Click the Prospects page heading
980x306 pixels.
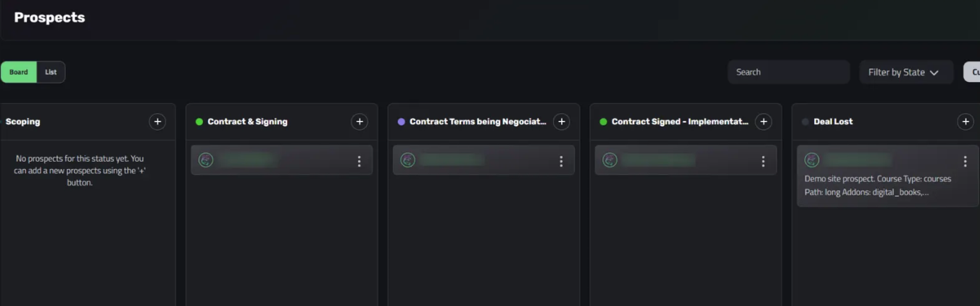click(x=49, y=17)
